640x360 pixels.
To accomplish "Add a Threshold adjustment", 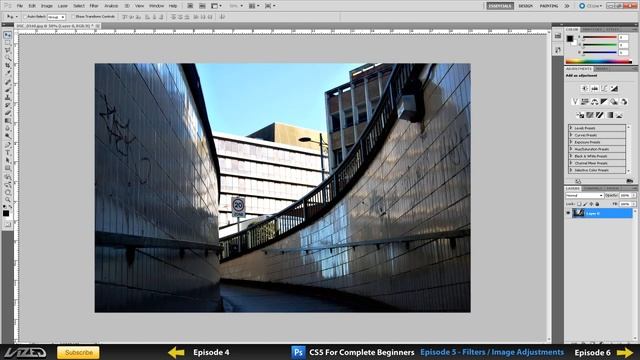I will tap(600, 115).
